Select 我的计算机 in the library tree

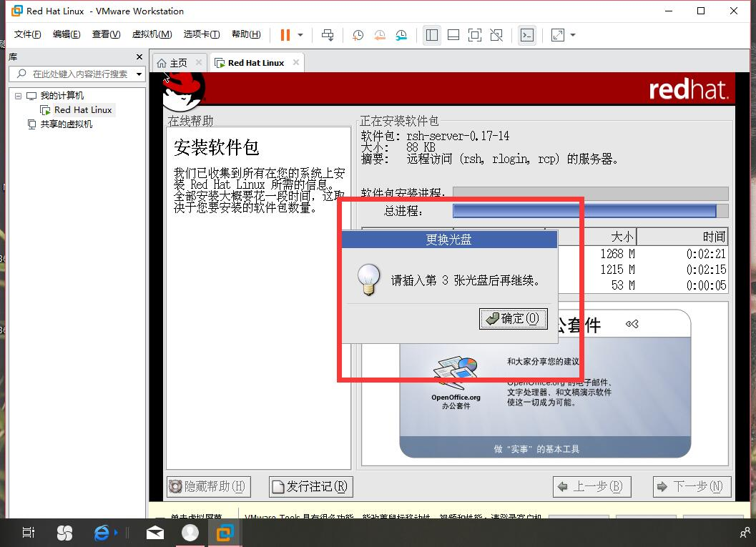pyautogui.click(x=62, y=95)
